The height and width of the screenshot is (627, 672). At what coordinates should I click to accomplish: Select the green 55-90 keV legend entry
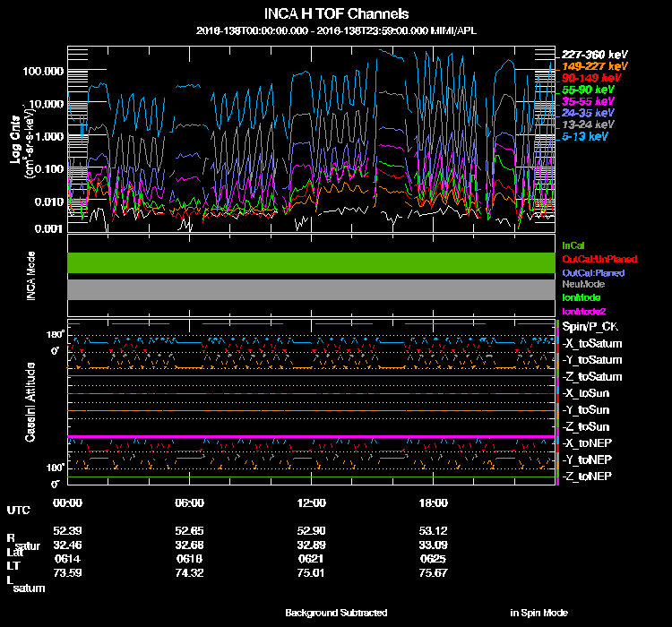(x=588, y=90)
